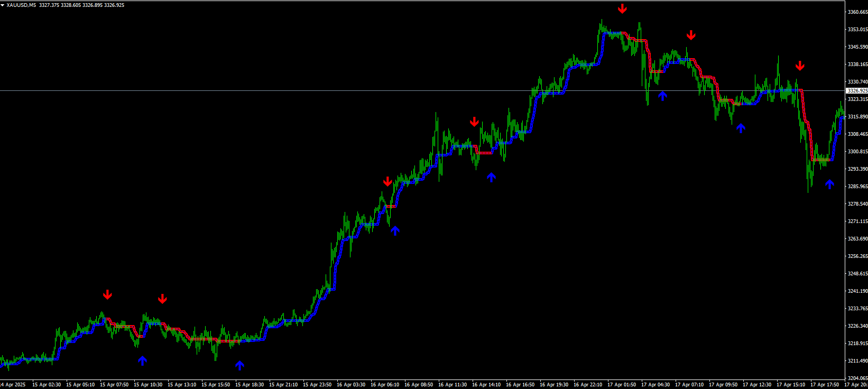Click the 15 Apr 02:30 time label
Screen dimensions: 868x389
point(47,385)
